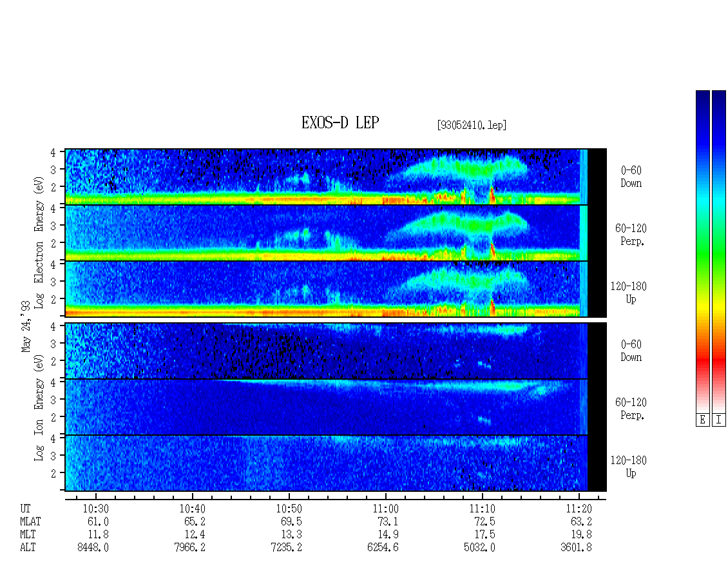Click the ALT value 6254.6
This screenshot has height=564, width=728.
pos(383,548)
